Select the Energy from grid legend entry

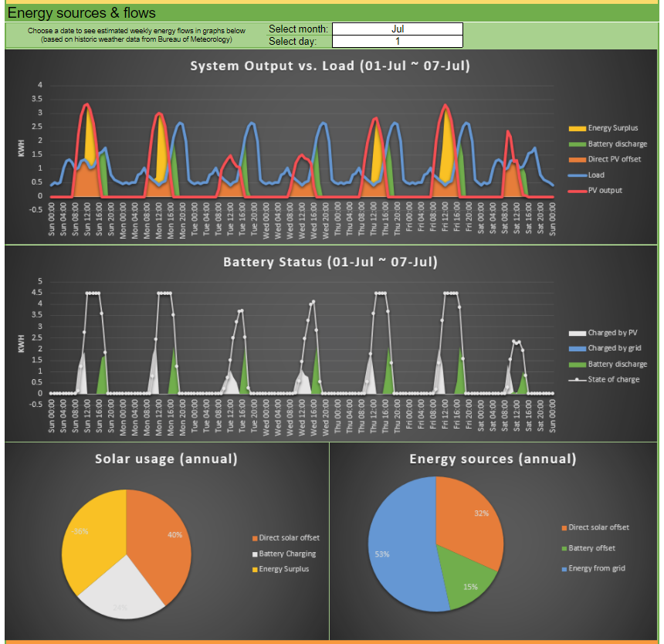(596, 568)
